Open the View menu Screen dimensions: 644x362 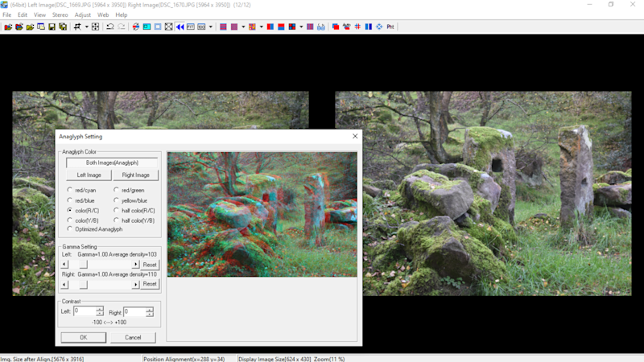[39, 14]
